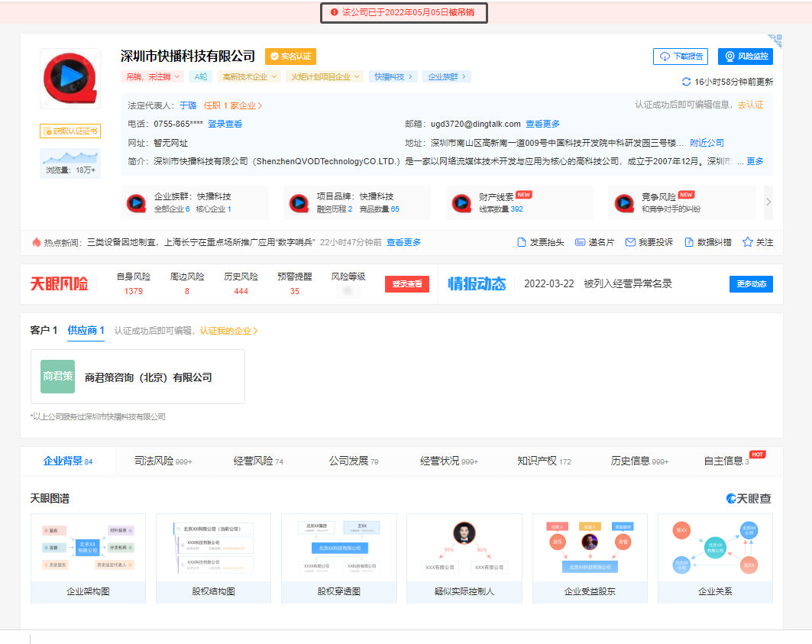Click the 项目品牌 card logo icon
Viewport: 812px width, 644px height.
point(299,202)
